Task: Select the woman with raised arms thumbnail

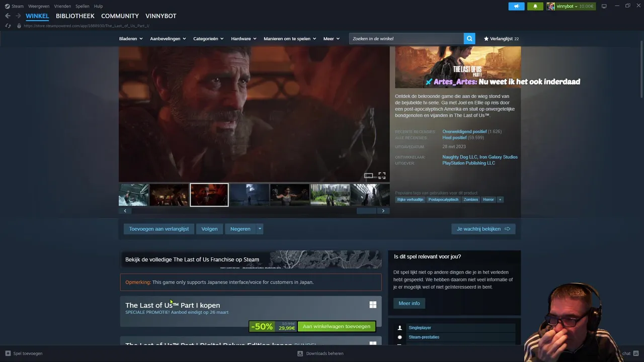Action: [x=289, y=195]
